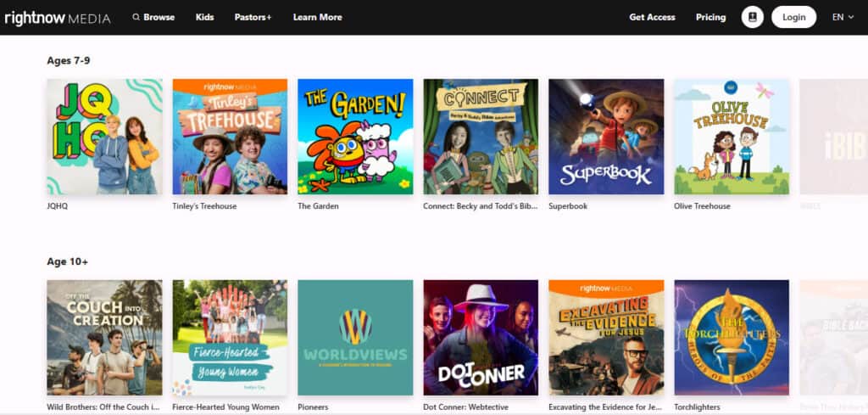Open the Off the Couch into Creation thumbnail

coord(104,338)
